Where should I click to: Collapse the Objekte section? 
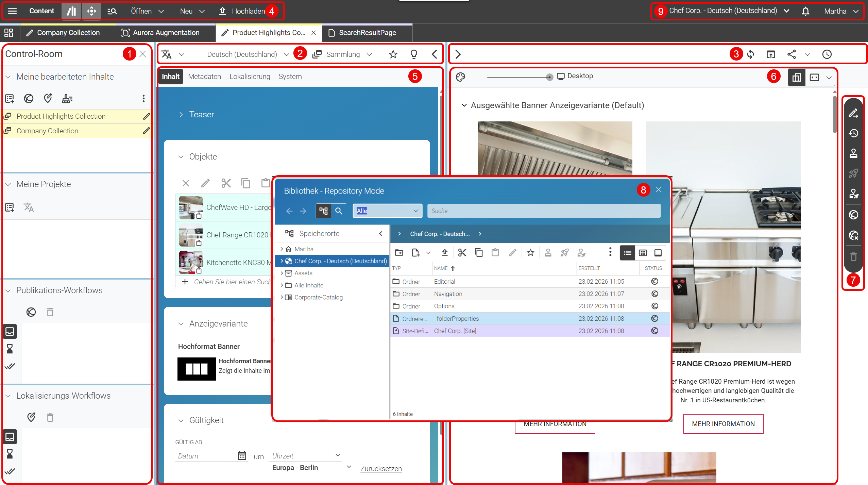click(x=181, y=157)
